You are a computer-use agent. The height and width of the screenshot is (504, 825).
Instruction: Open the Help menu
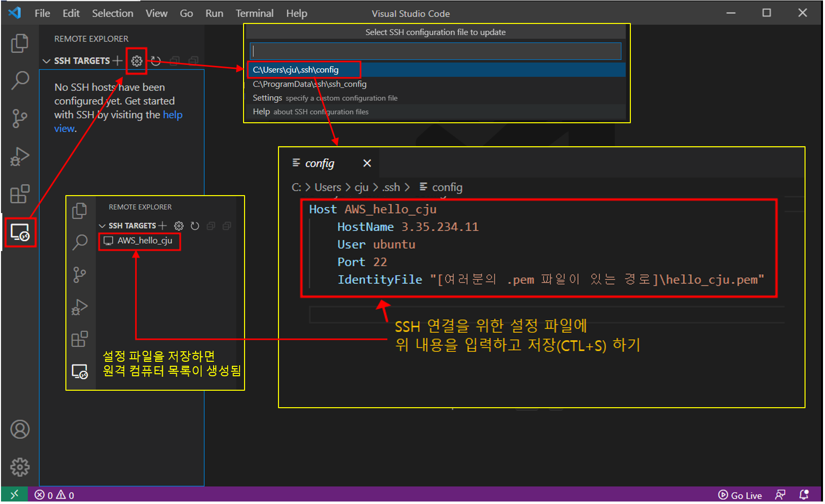296,13
